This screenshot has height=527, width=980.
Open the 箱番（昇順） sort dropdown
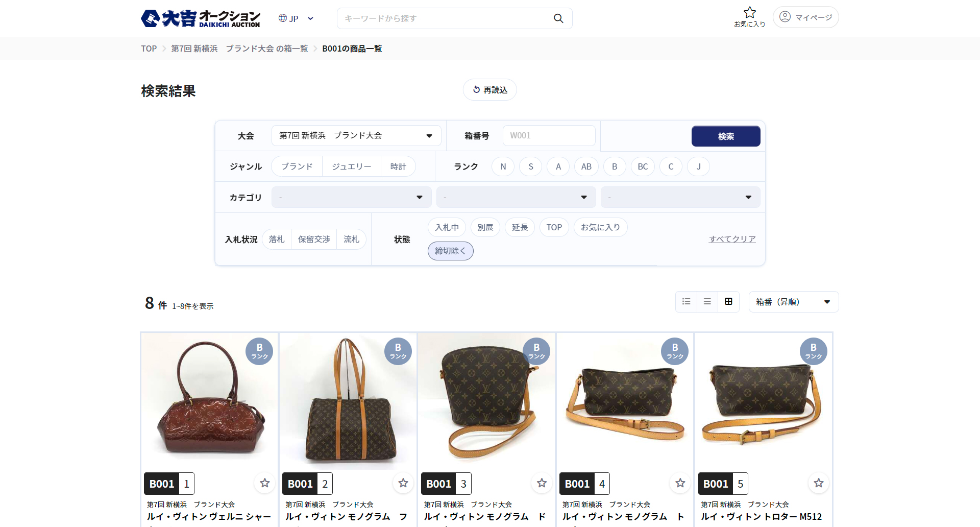794,302
